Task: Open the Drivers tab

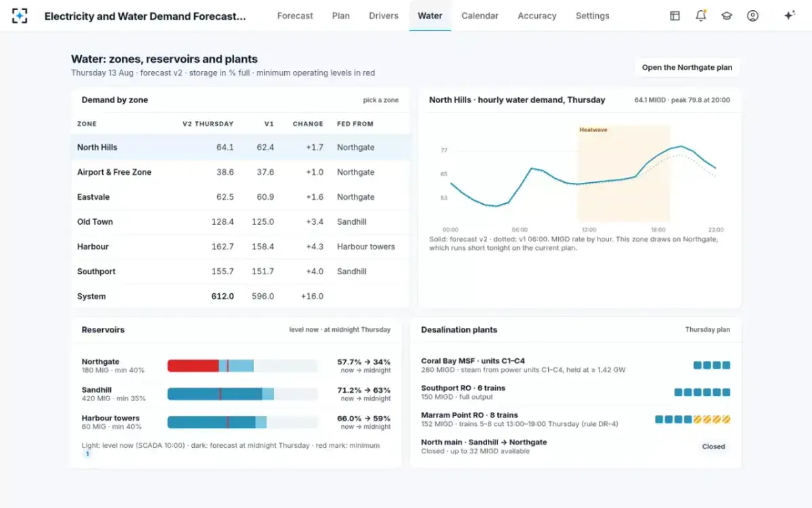Action: pos(384,16)
